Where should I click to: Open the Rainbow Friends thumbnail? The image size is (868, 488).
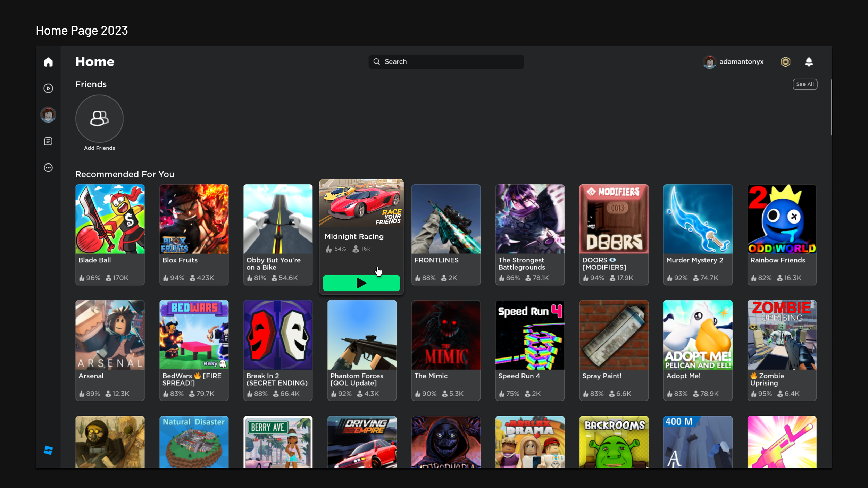tap(782, 219)
